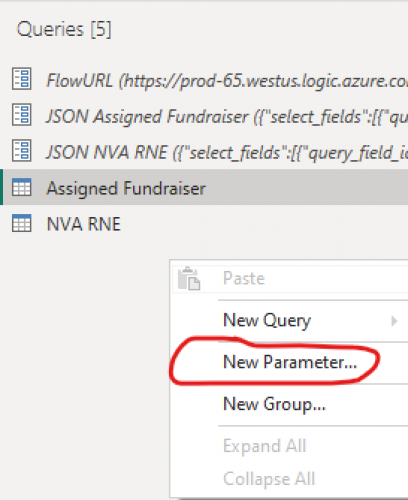Select the JSON NVA RNE query
This screenshot has height=500, width=408.
click(x=206, y=152)
